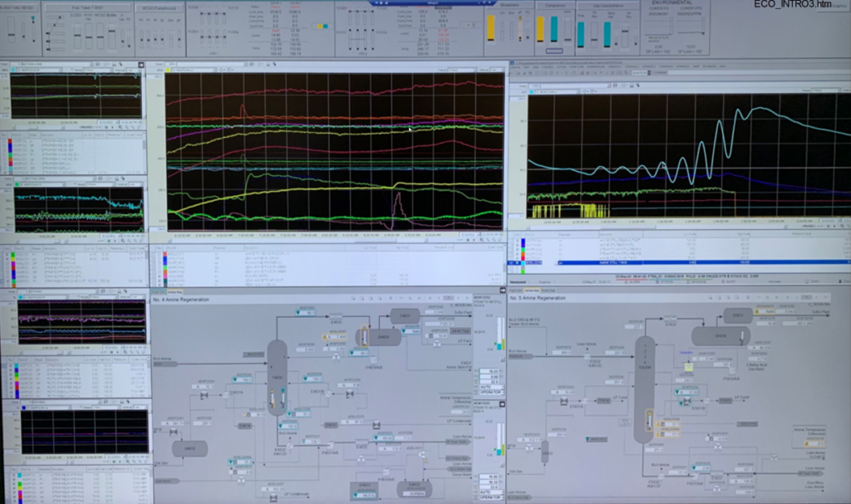This screenshot has height=504, width=851.
Task: Select the LP Flare control valve
Action: (x=437, y=344)
